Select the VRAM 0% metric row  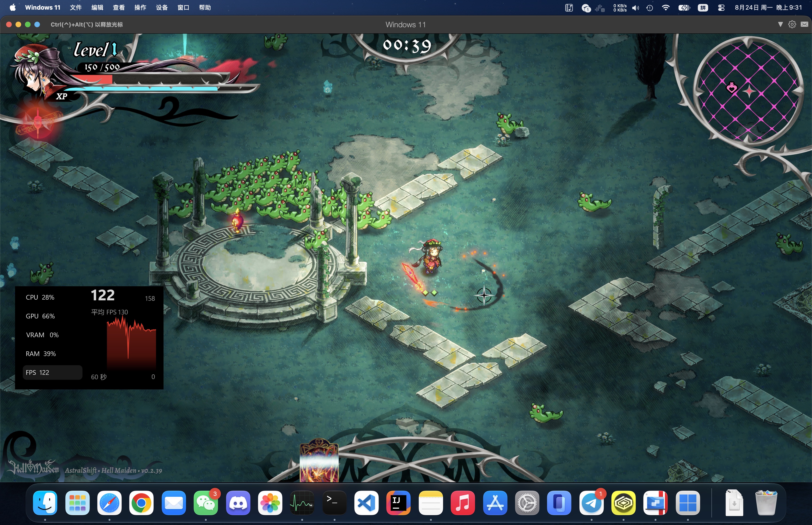pos(52,335)
